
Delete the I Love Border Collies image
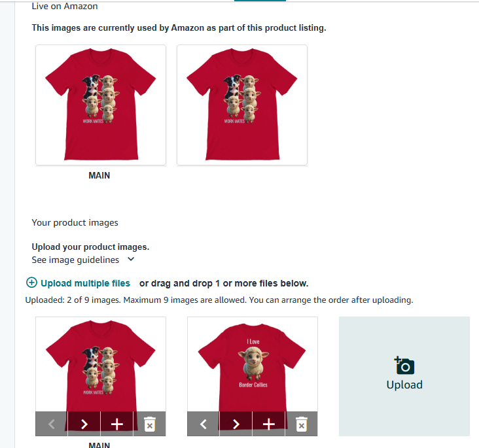[x=302, y=424]
